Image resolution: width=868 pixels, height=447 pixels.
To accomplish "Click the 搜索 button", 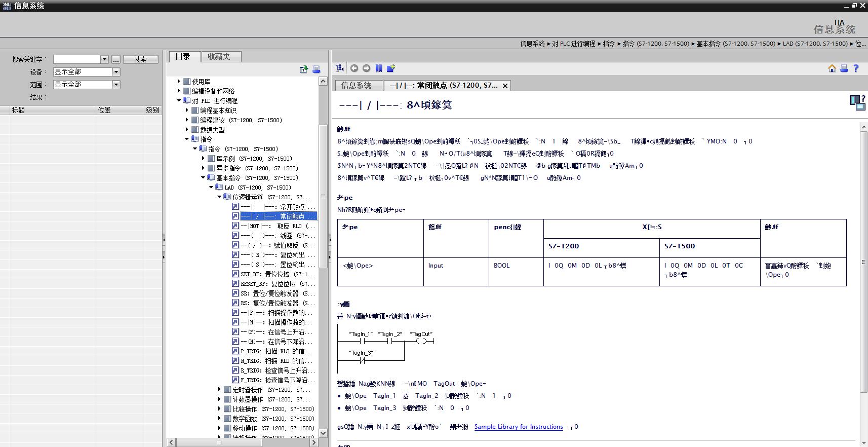I will (x=140, y=59).
